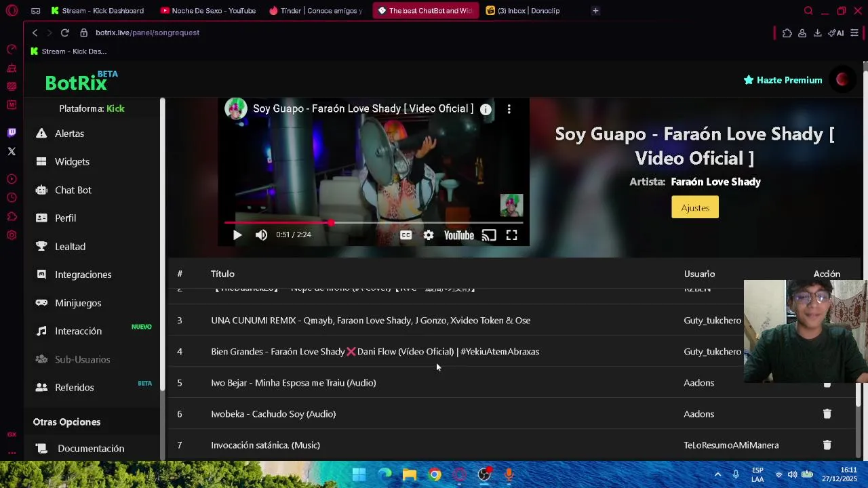Open Widgets in the sidebar
This screenshot has height=488, width=868.
coord(72,161)
